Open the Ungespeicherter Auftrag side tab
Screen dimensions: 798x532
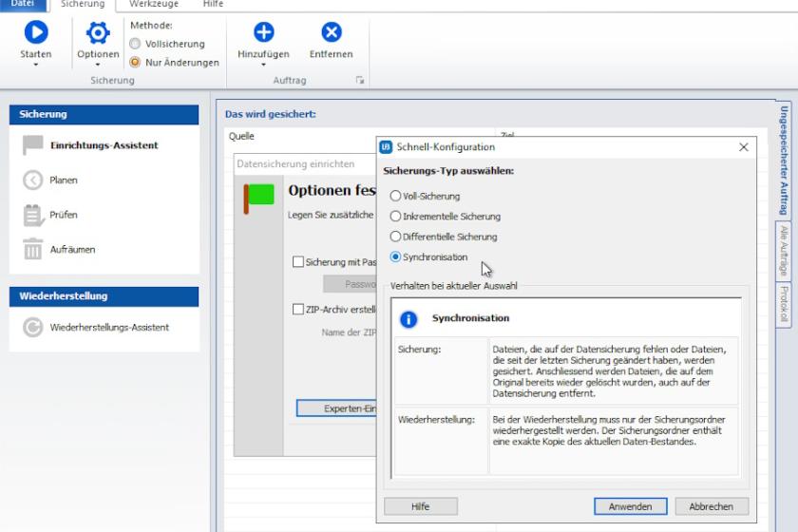[x=784, y=161]
